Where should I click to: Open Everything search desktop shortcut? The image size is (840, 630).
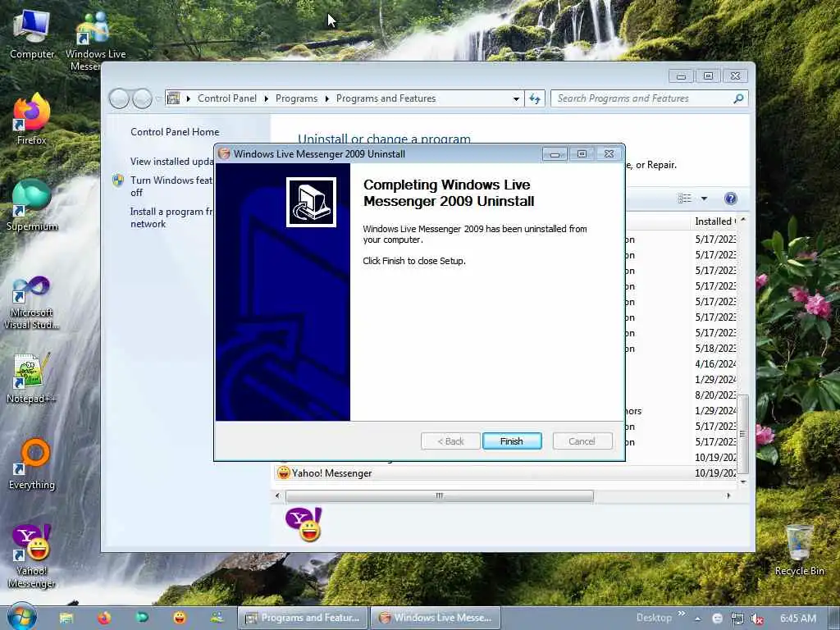click(32, 464)
